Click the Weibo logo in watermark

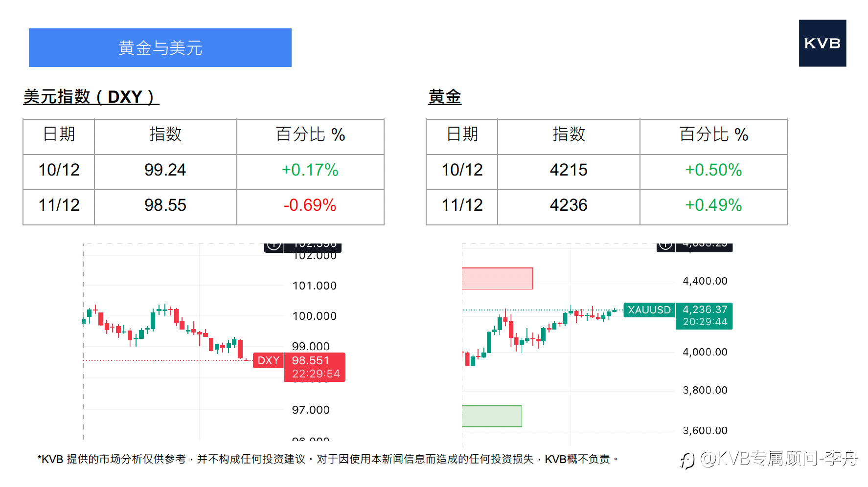[687, 460]
